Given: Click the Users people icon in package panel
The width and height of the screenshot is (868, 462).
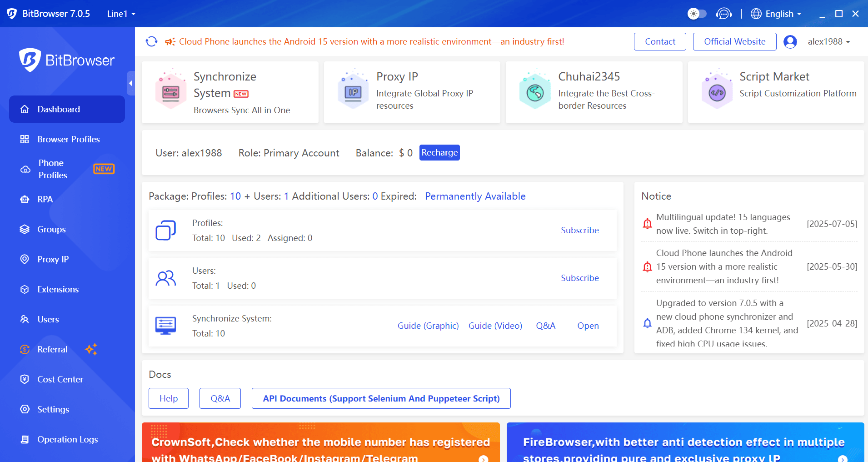Looking at the screenshot, I should (x=166, y=278).
